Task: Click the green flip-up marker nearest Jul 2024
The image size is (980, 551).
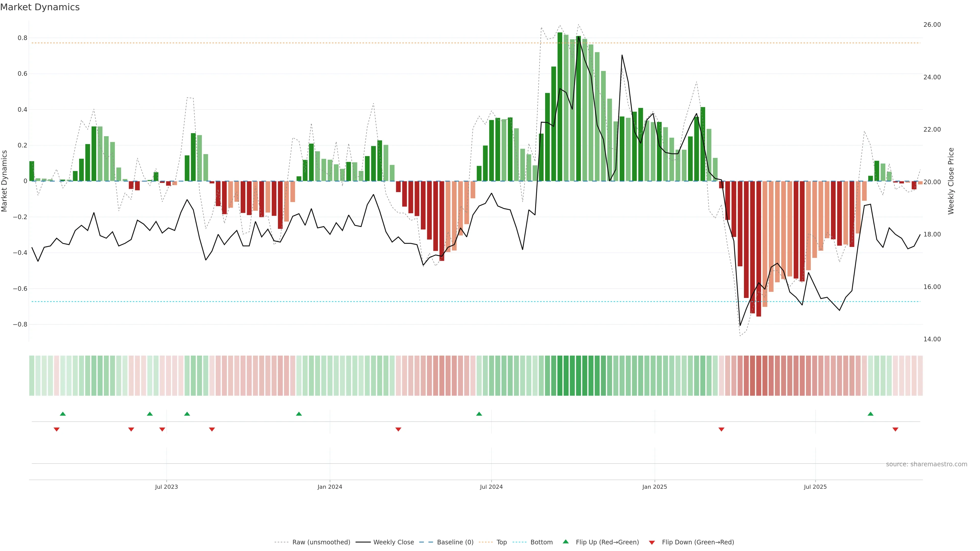Action: click(479, 414)
